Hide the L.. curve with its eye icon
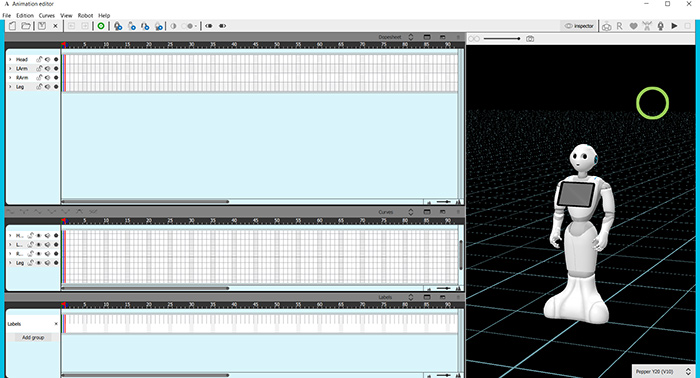The height and width of the screenshot is (378, 700). tap(39, 245)
